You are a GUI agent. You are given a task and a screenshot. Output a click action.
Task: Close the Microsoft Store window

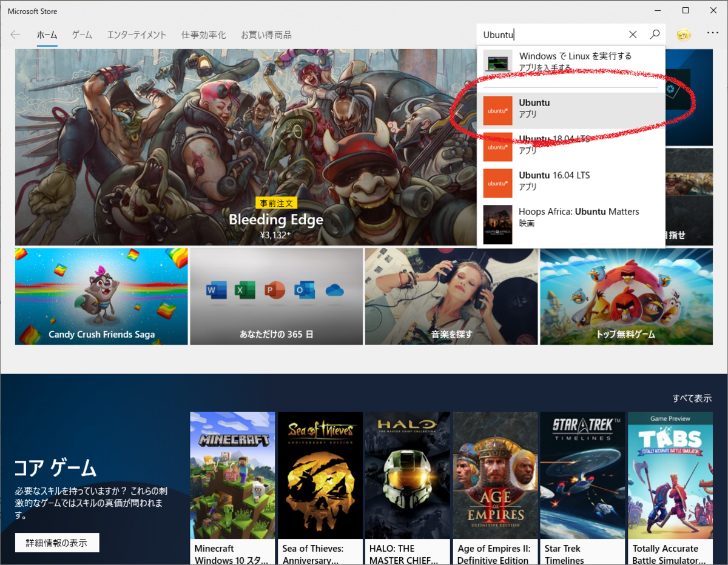[x=713, y=10]
